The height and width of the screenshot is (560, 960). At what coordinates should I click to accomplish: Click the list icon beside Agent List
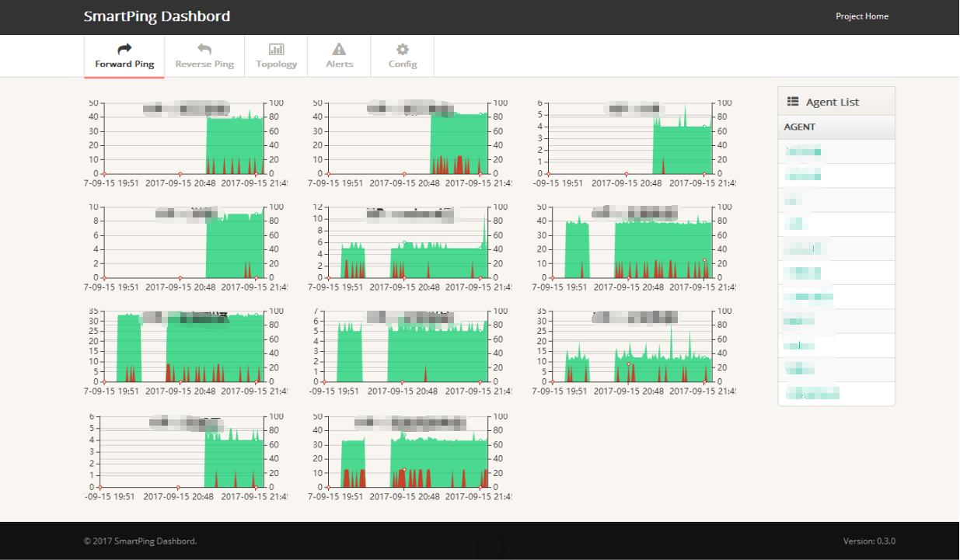point(793,101)
